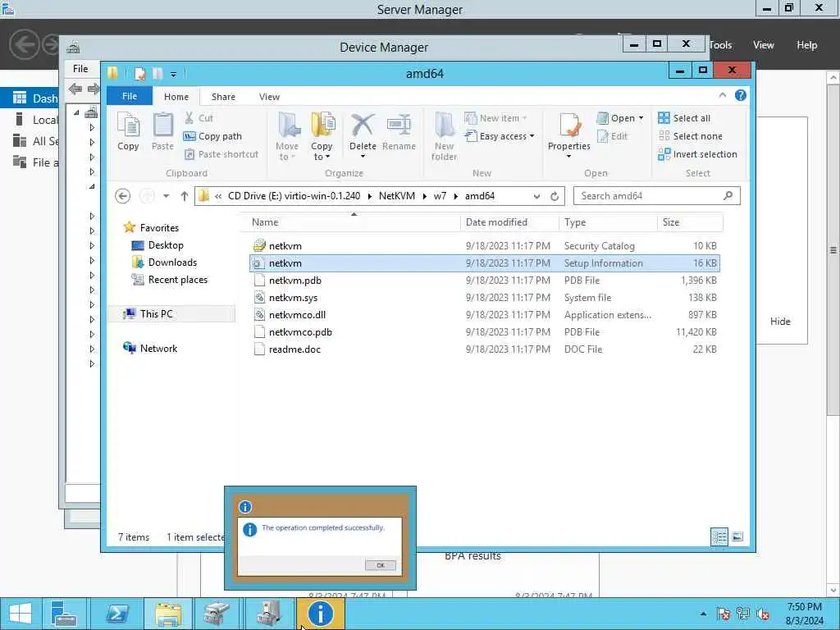Open Server Manager Help menu
Screen dimensions: 840x630
(807, 45)
